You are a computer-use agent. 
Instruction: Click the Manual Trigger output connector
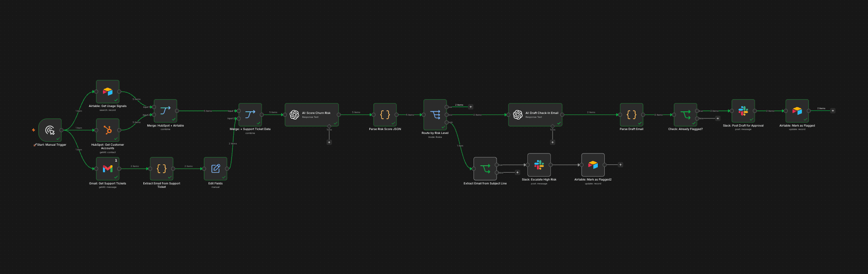[62, 130]
